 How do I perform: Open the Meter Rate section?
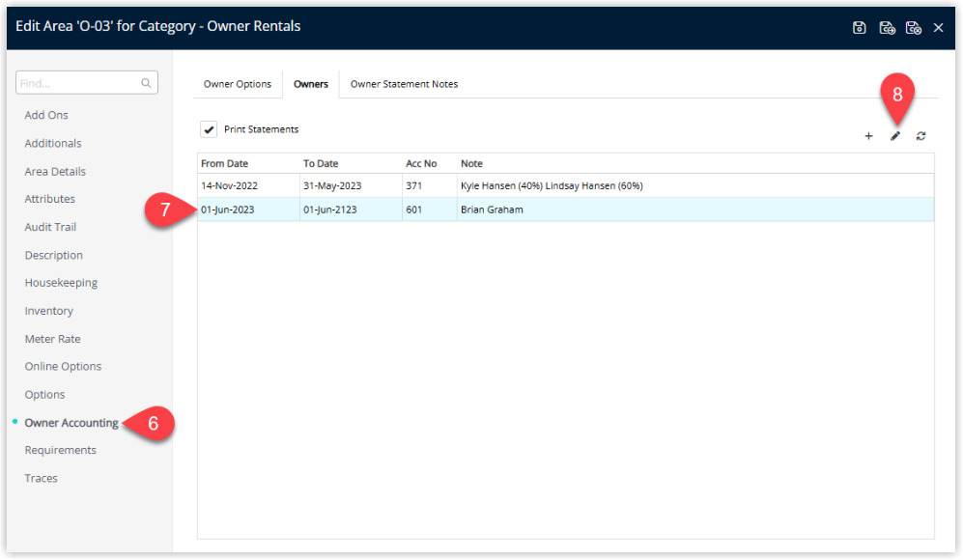(x=52, y=339)
